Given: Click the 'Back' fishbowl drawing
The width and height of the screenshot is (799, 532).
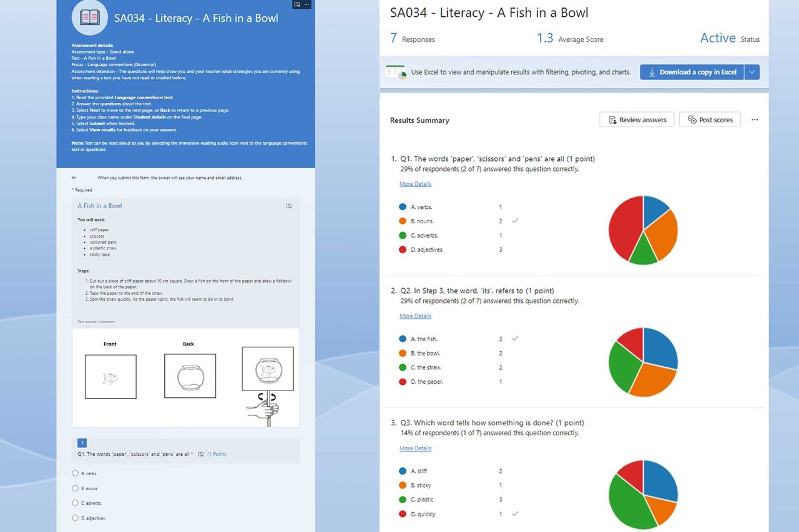Looking at the screenshot, I should (x=190, y=376).
